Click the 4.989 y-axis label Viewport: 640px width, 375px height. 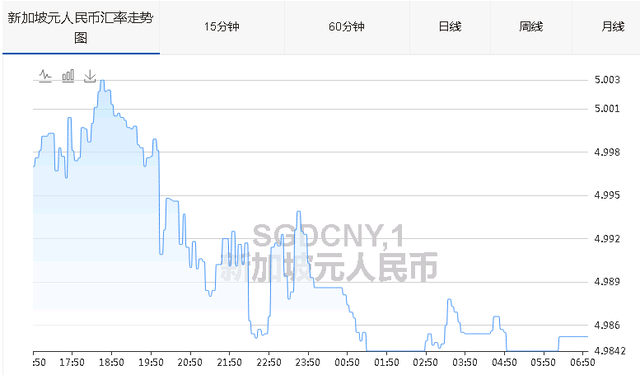[607, 282]
